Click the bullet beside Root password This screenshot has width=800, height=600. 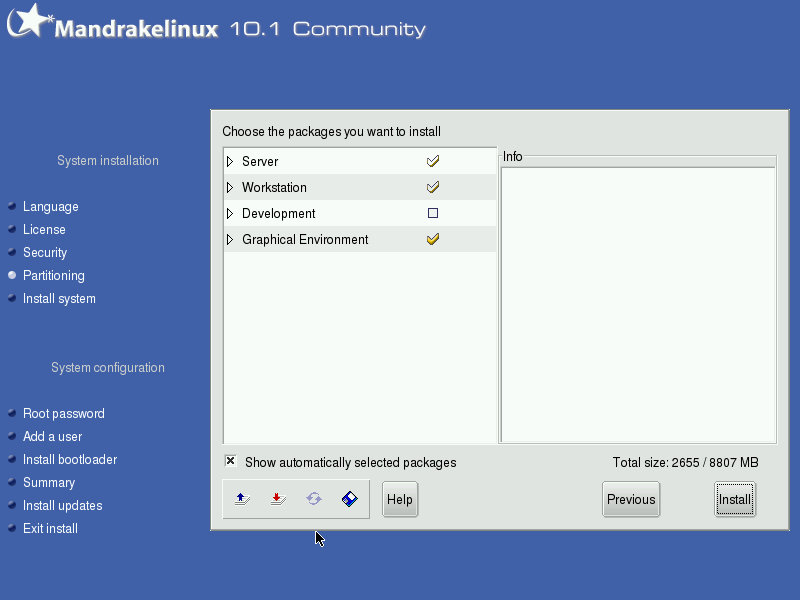(12, 413)
